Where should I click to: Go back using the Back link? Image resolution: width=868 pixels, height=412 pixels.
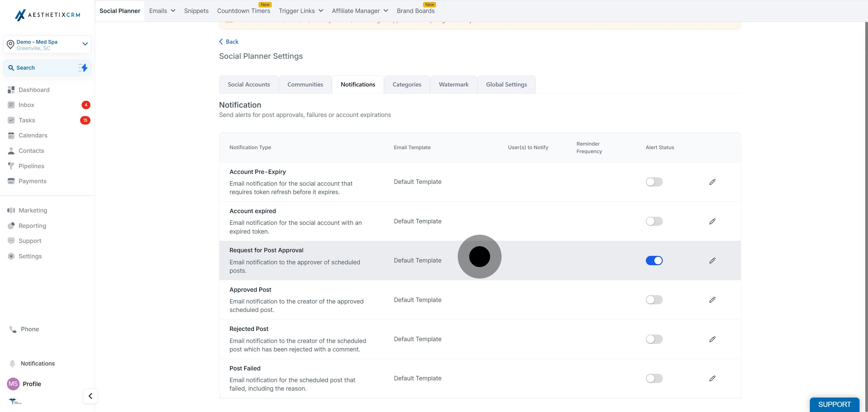click(229, 41)
